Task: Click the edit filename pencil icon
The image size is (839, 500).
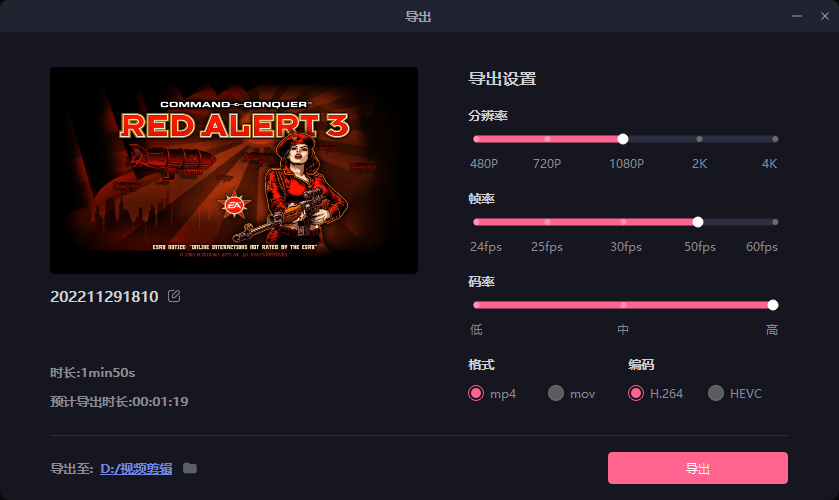Action: point(174,296)
